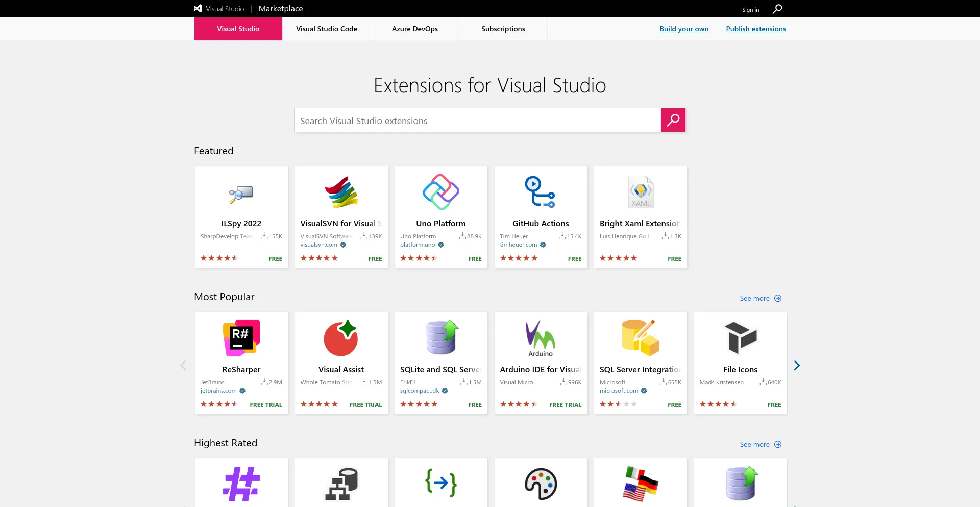This screenshot has width=980, height=507.
Task: Switch to the Azure DevOps tab
Action: 414,29
